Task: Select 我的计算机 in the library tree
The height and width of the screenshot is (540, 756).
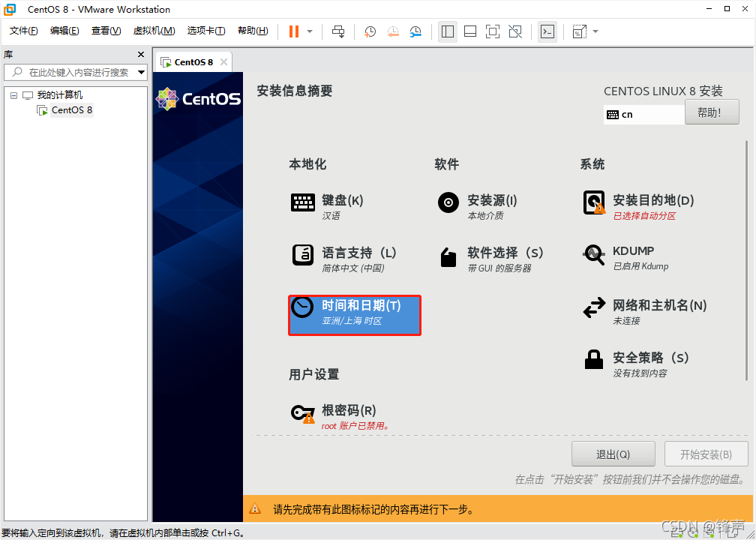Action: pos(60,95)
